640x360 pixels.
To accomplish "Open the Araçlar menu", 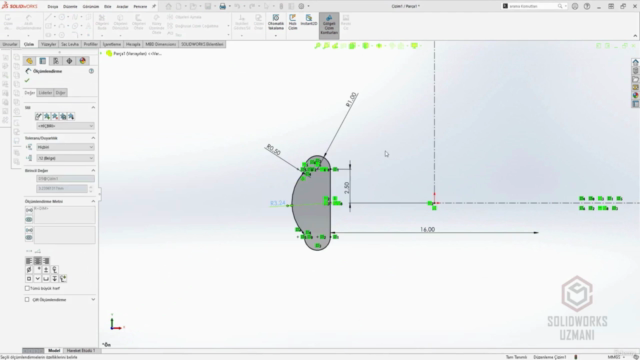I will coord(122,7).
